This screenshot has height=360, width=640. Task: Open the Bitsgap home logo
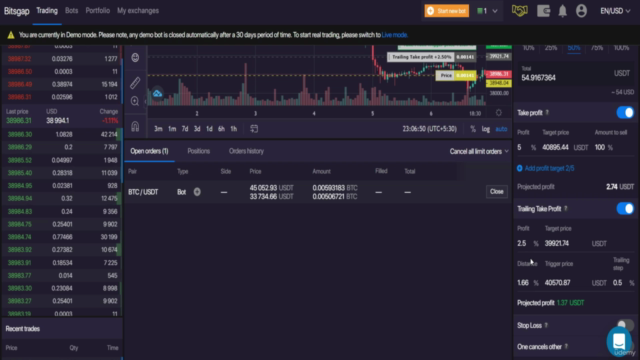coord(17,11)
